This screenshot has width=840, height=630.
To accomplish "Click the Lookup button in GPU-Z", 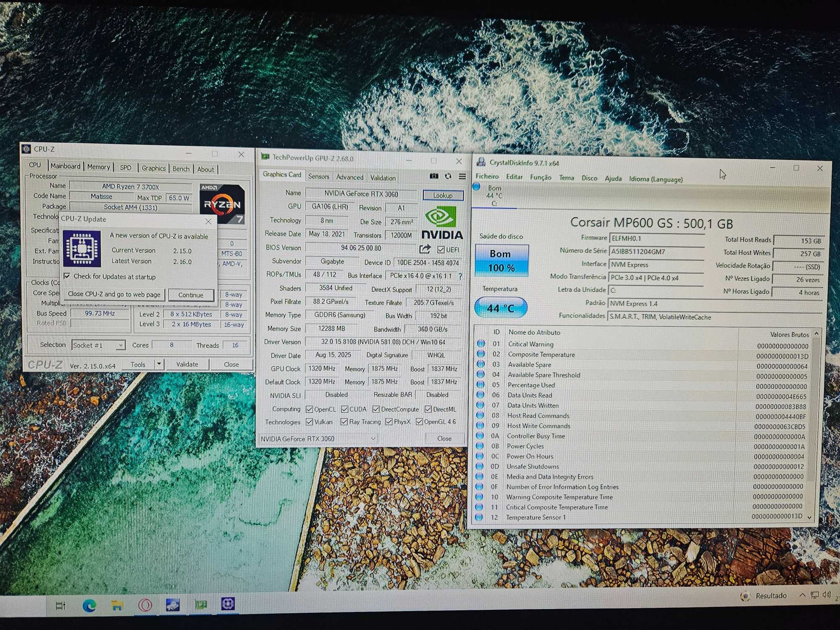I will pyautogui.click(x=443, y=195).
